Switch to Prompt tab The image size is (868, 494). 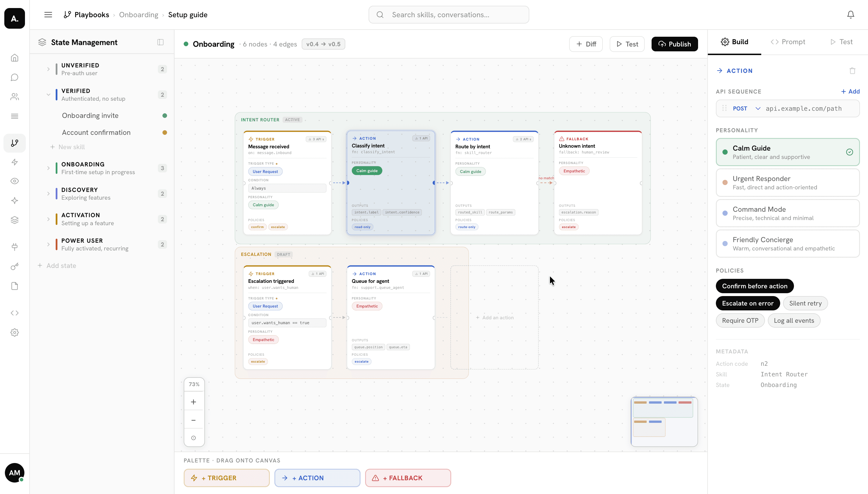click(788, 42)
